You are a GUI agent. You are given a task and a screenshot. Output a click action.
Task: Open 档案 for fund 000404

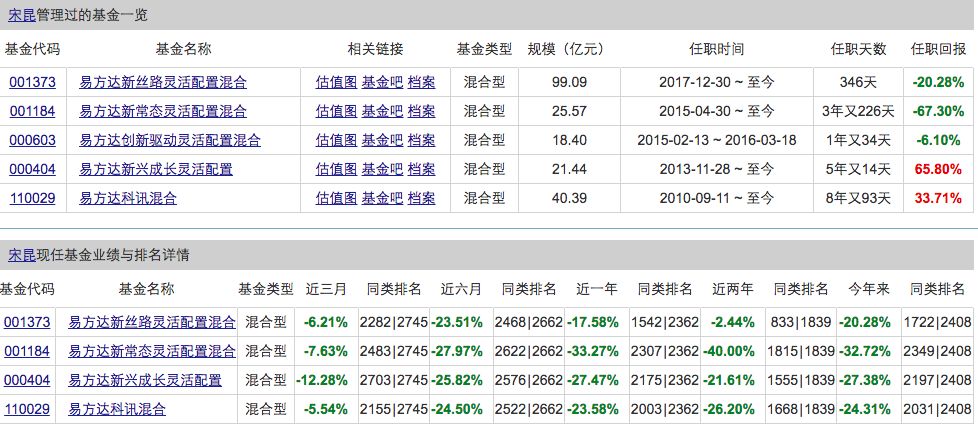(x=422, y=169)
